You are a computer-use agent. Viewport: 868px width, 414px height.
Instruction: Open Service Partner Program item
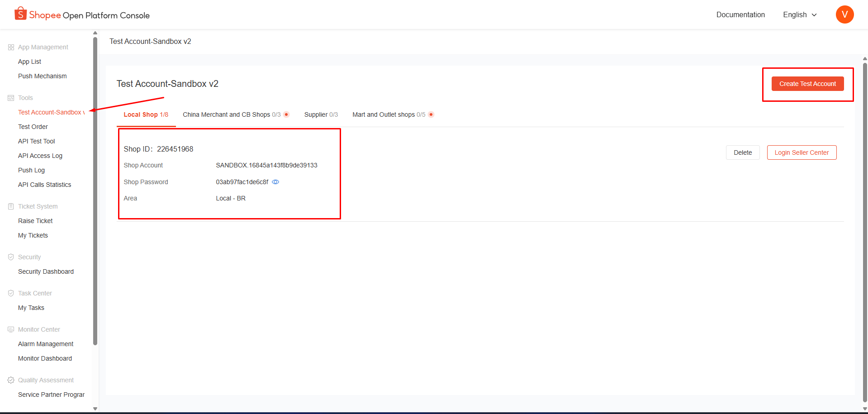(52, 395)
